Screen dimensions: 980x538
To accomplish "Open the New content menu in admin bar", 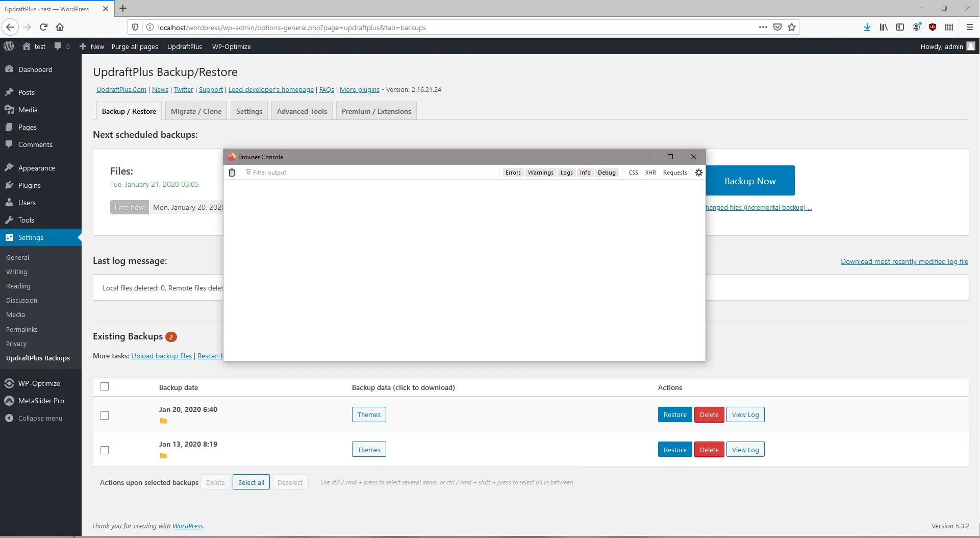I will pyautogui.click(x=92, y=46).
